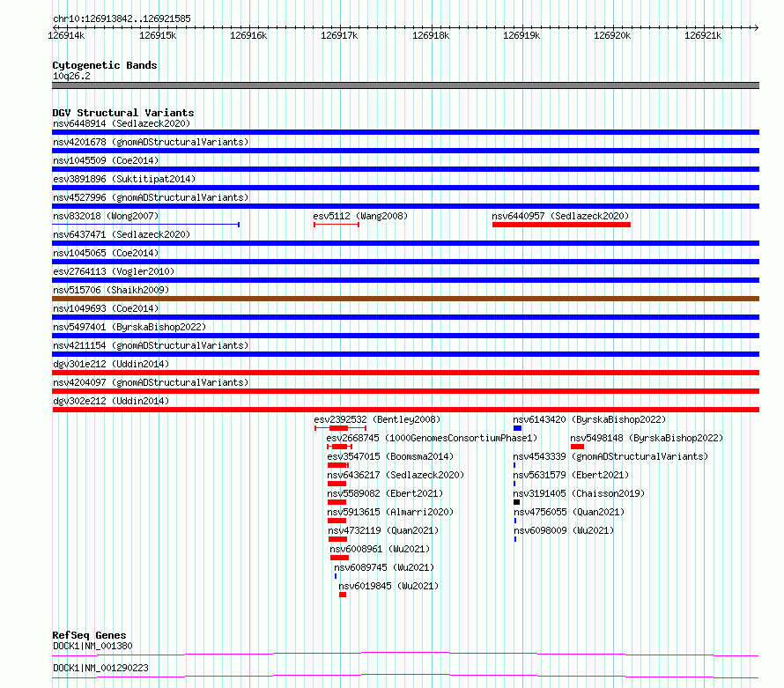
Task: Open the nsv6437471 (Sedlazeck2020) label
Action: [122, 234]
